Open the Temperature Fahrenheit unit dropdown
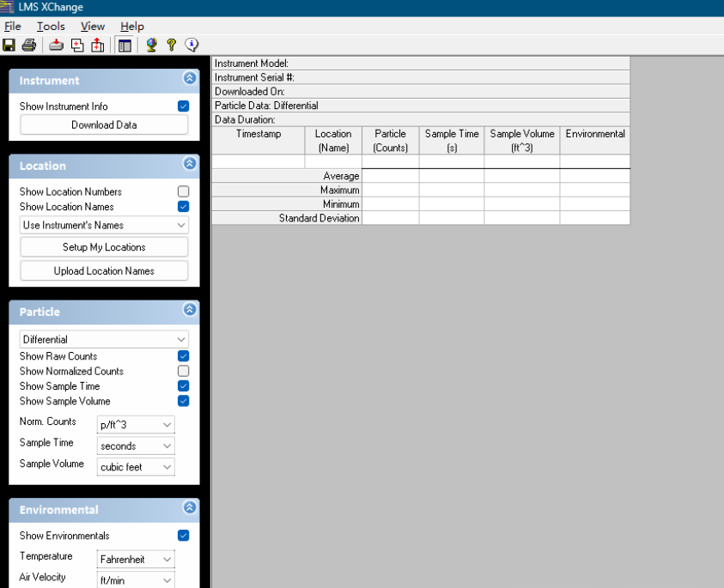The height and width of the screenshot is (588, 724). 136,560
